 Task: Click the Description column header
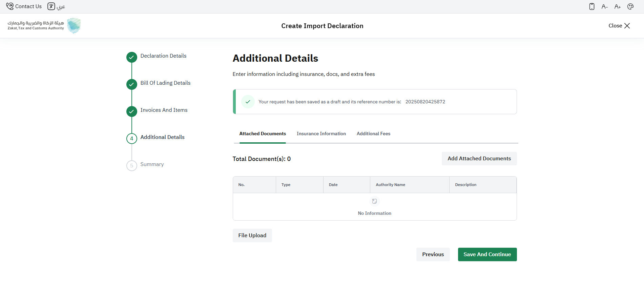coord(483,185)
